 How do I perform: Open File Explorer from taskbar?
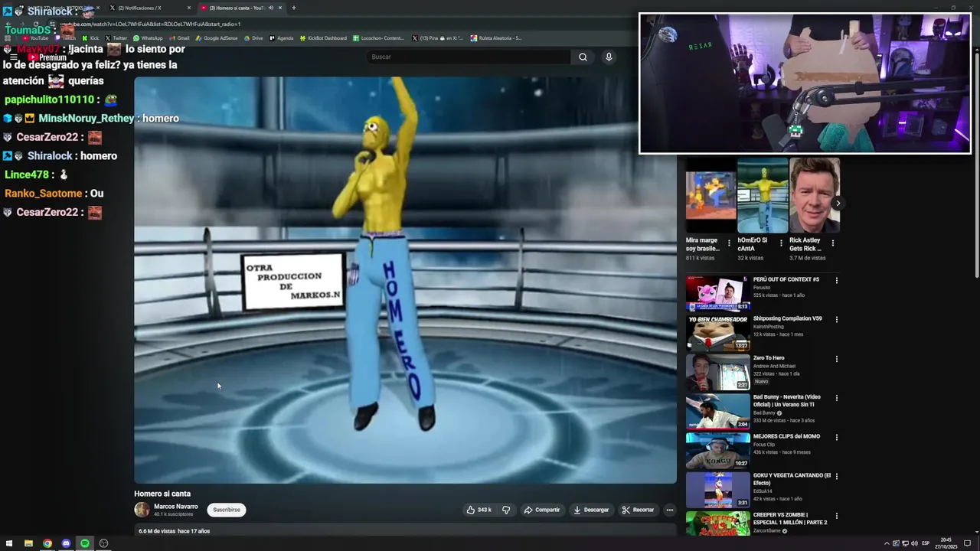(x=28, y=543)
